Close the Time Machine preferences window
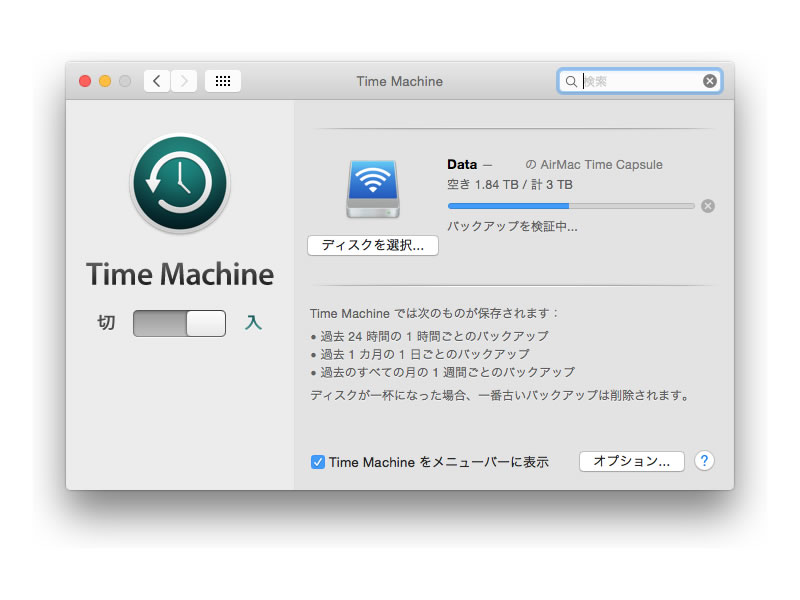800x600 pixels. click(x=85, y=81)
